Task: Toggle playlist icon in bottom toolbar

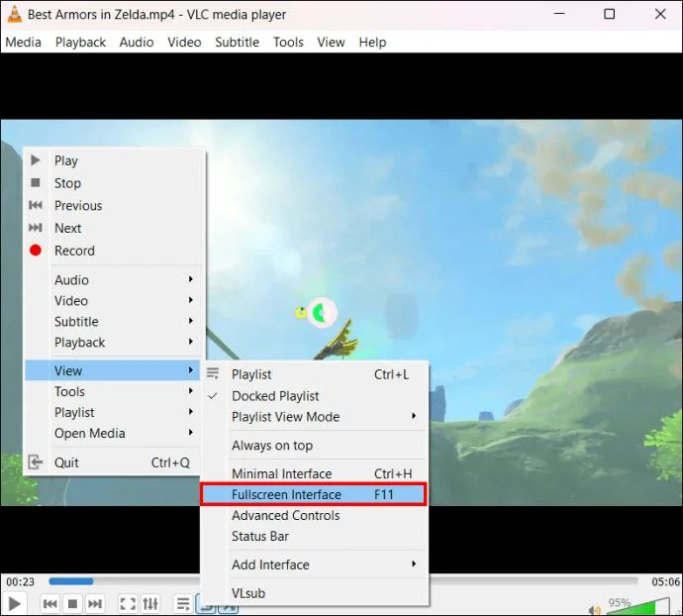Action: (183, 604)
